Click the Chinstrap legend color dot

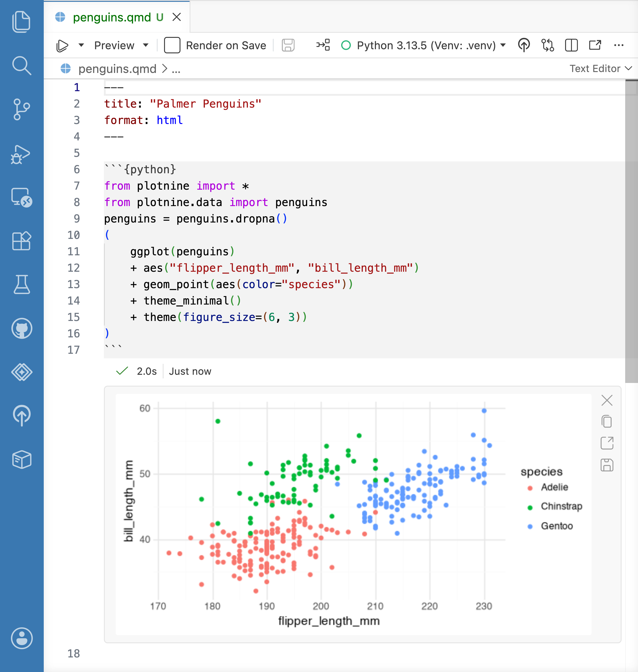pyautogui.click(x=530, y=507)
